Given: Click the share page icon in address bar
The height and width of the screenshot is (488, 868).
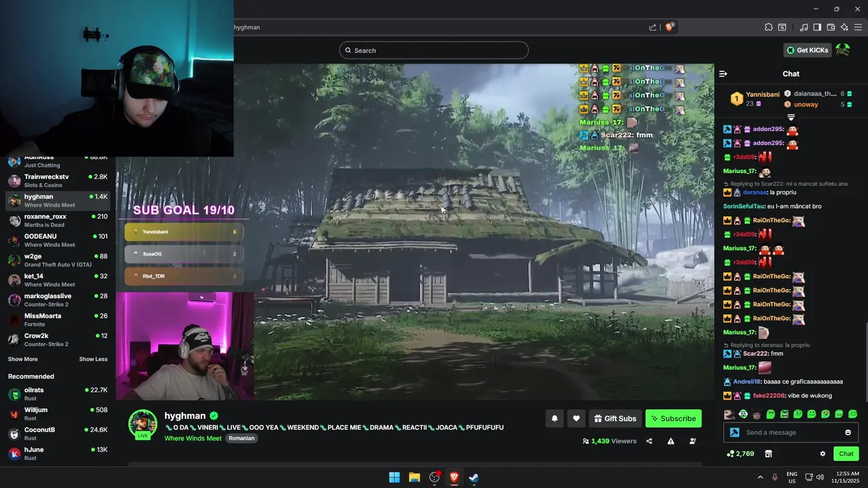Looking at the screenshot, I should pos(652,27).
